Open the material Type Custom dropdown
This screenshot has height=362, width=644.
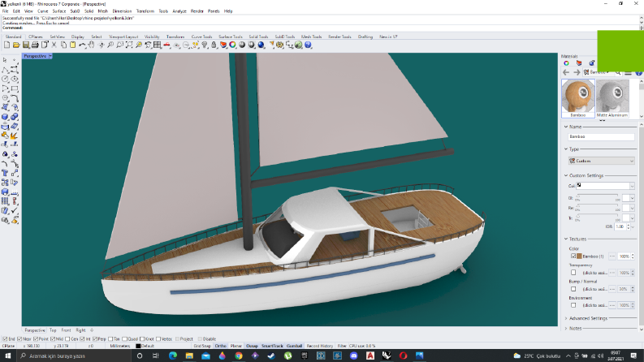point(601,161)
